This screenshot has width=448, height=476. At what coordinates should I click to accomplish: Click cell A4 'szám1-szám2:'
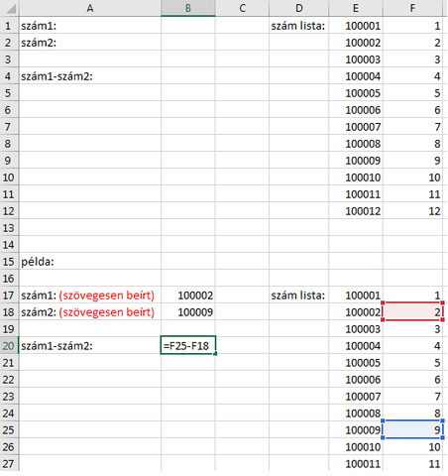90,76
